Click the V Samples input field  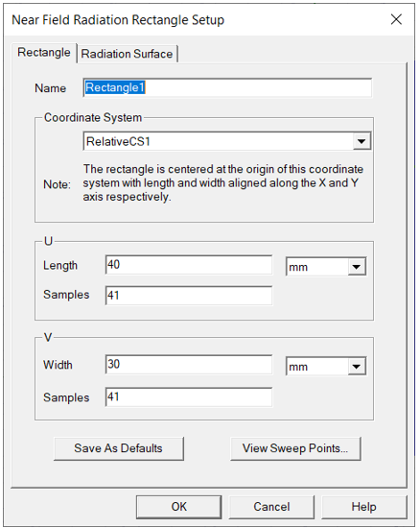189,397
